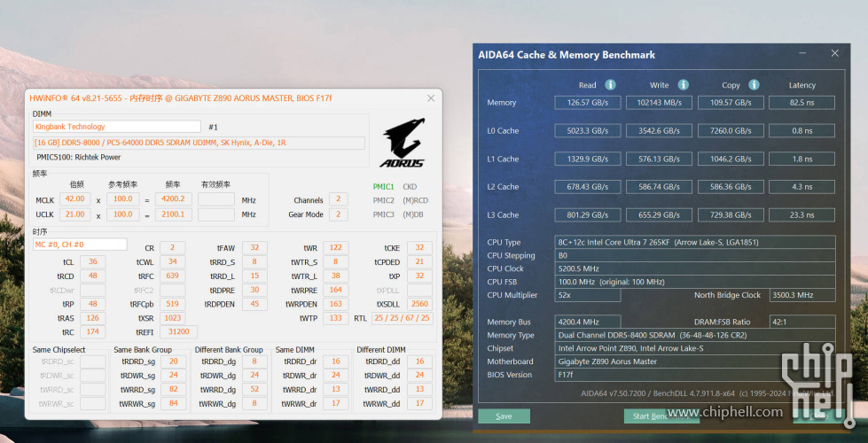Click the Chipset field Intel Arrow Point Z890
Screen dimensions: 868x443
695,348
